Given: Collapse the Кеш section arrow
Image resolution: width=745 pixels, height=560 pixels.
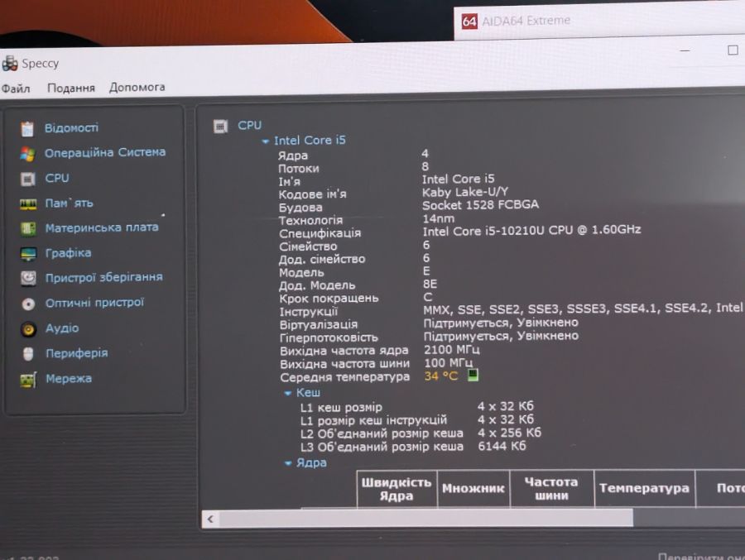Looking at the screenshot, I should tap(287, 393).
